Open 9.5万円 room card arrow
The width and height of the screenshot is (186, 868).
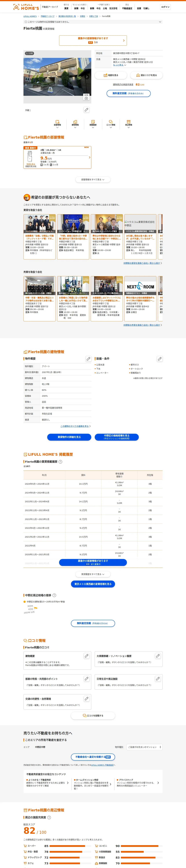coord(90,157)
